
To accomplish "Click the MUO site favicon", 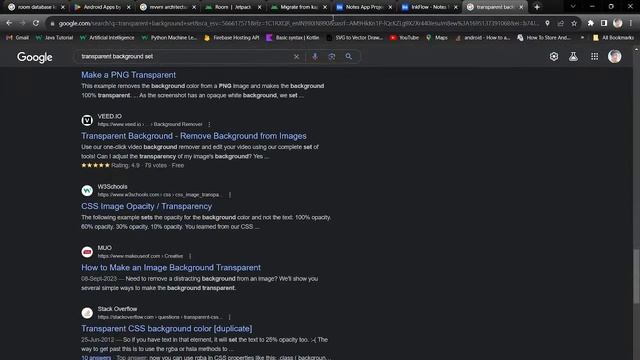I will coord(87,252).
